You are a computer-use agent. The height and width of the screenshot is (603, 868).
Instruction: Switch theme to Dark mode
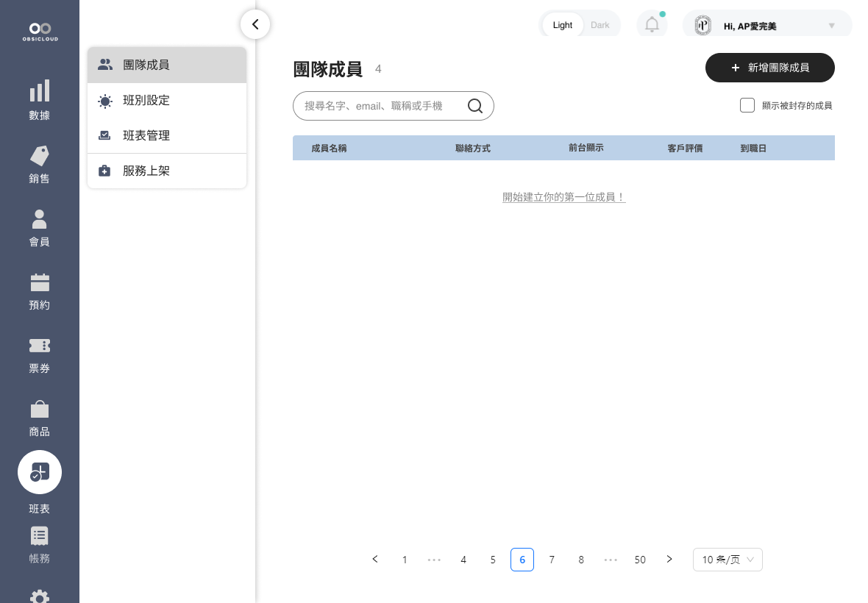[600, 25]
